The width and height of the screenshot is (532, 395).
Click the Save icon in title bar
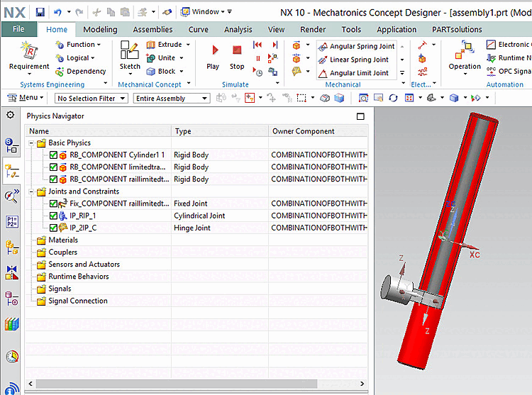[x=40, y=12]
